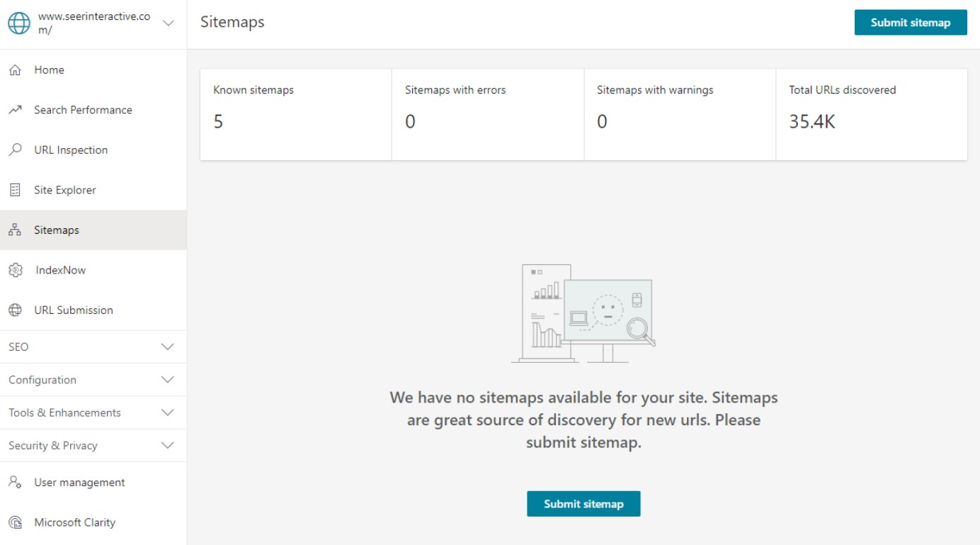Click the Site Explorer document icon
This screenshot has height=545, width=980.
15,190
